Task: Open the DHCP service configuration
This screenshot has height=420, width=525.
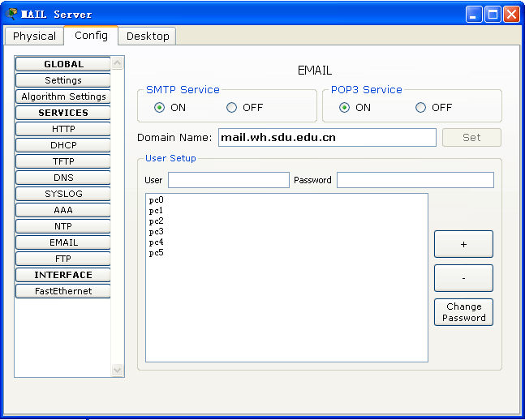Action: coord(63,145)
